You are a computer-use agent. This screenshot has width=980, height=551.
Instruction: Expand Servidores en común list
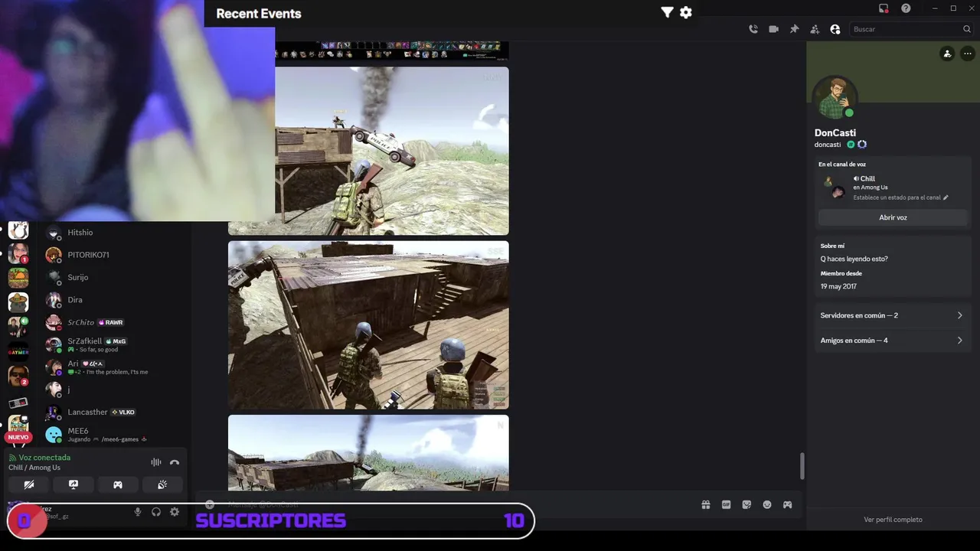(892, 315)
